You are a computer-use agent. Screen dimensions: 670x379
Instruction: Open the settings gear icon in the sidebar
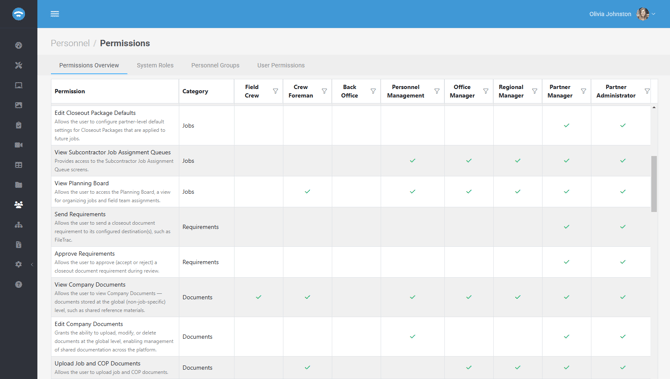(x=18, y=264)
